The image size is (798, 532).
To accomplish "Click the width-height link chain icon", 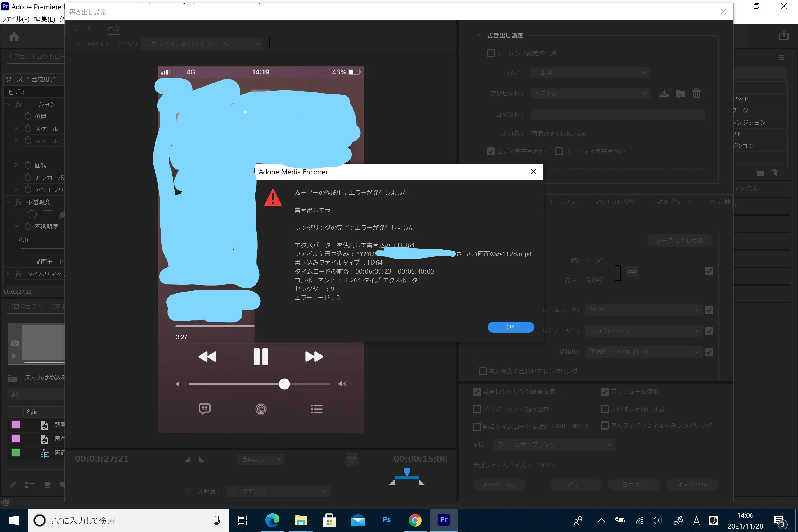I will click(632, 272).
